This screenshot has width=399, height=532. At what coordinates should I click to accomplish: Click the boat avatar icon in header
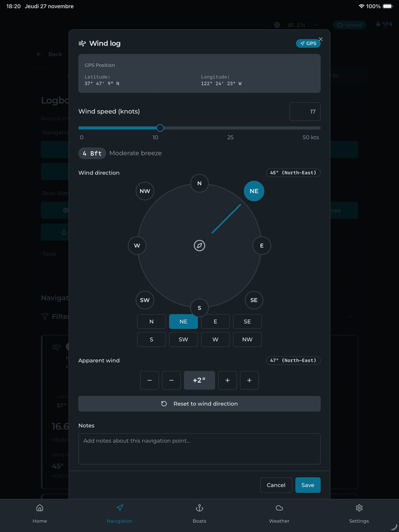(384, 24)
